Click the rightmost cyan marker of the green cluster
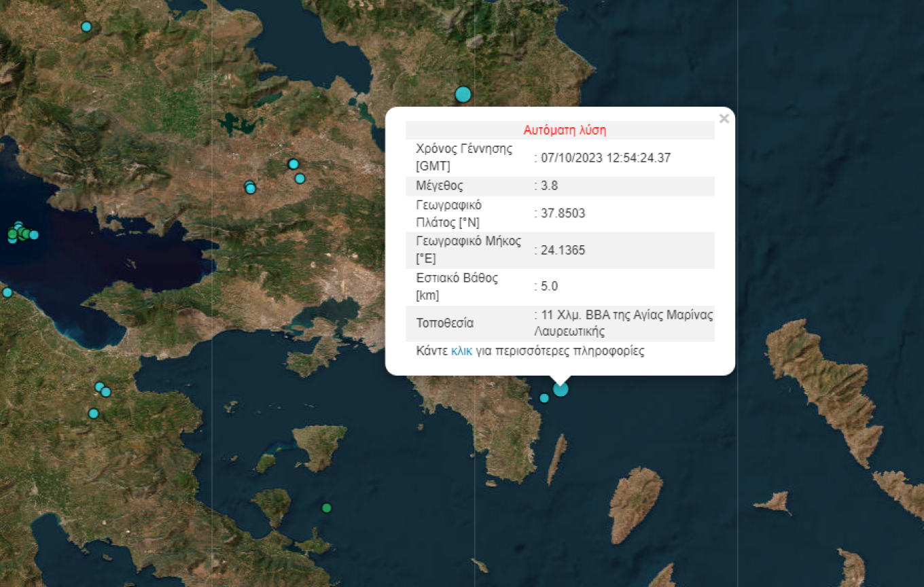This screenshot has width=924, height=587. tap(34, 235)
